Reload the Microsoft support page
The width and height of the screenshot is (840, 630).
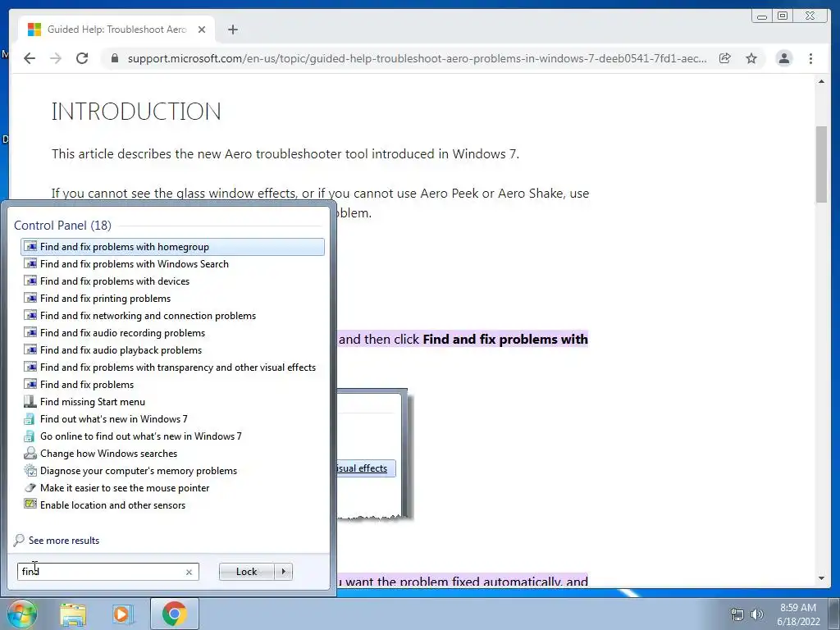(x=82, y=58)
